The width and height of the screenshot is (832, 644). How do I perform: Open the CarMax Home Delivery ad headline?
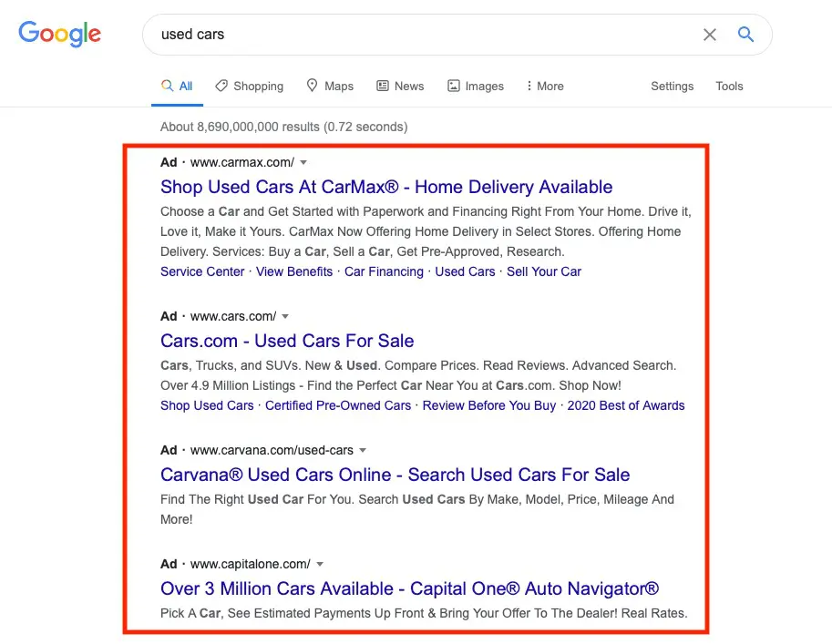[x=385, y=187]
